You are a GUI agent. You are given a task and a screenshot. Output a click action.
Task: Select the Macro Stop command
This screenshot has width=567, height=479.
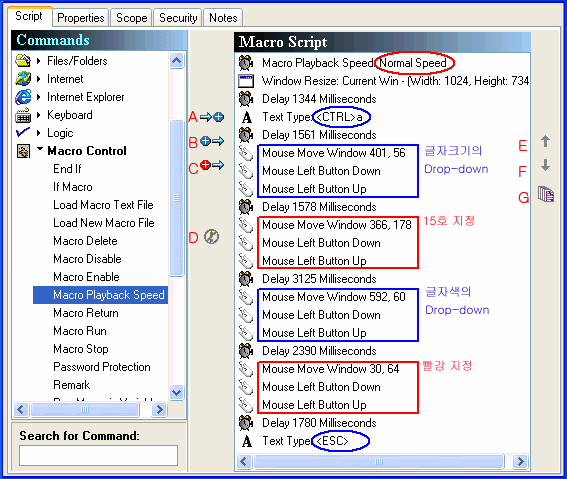[x=81, y=349]
